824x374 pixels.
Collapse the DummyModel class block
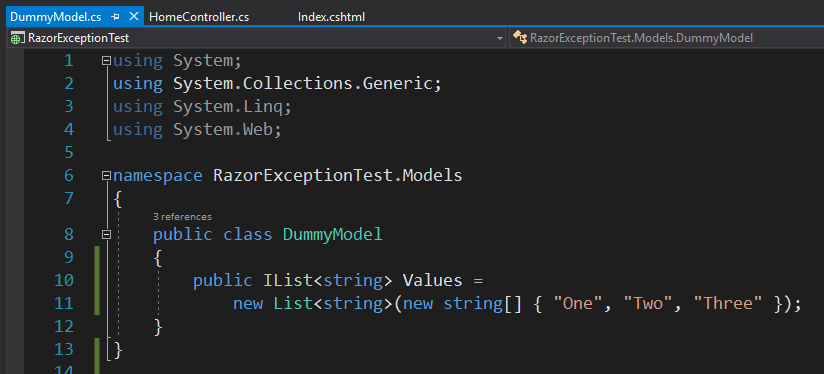[x=107, y=234]
